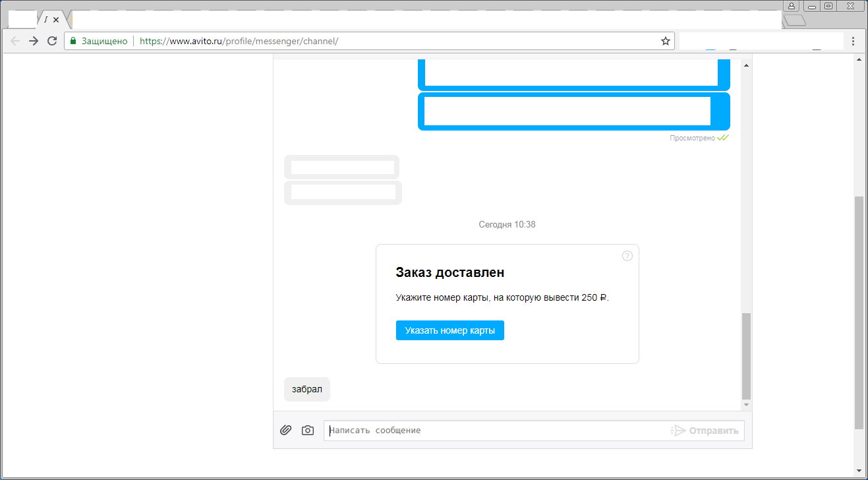Click the address bar URL

(239, 41)
